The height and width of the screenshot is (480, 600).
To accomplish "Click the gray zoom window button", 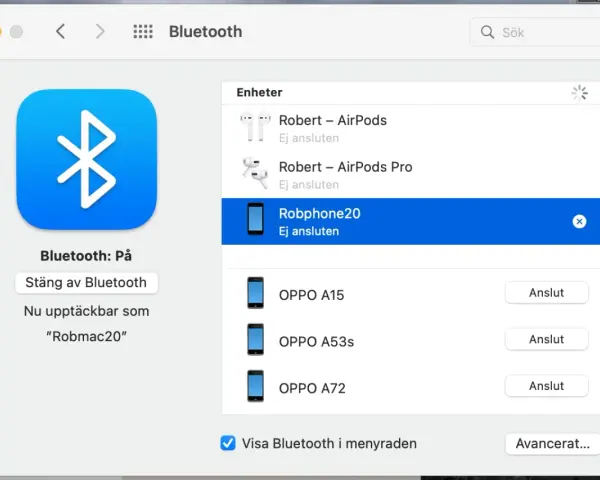I will pos(16,31).
